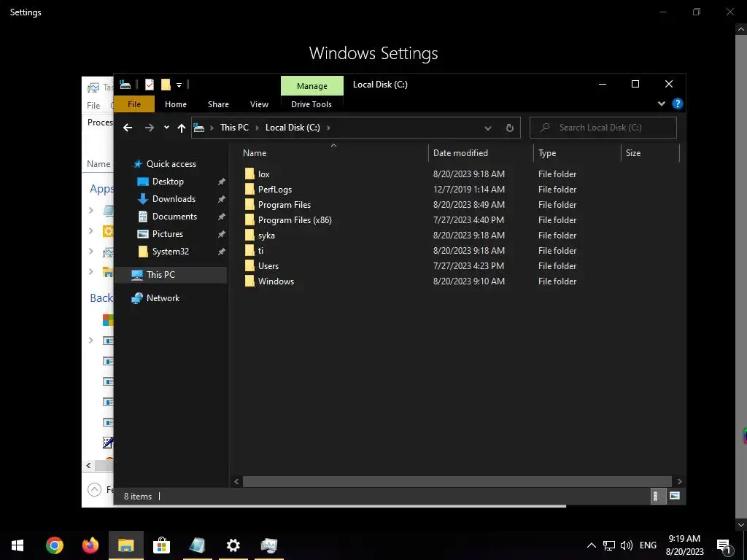Switch to the Share ribbon tab
The width and height of the screenshot is (747, 560).
pyautogui.click(x=218, y=104)
